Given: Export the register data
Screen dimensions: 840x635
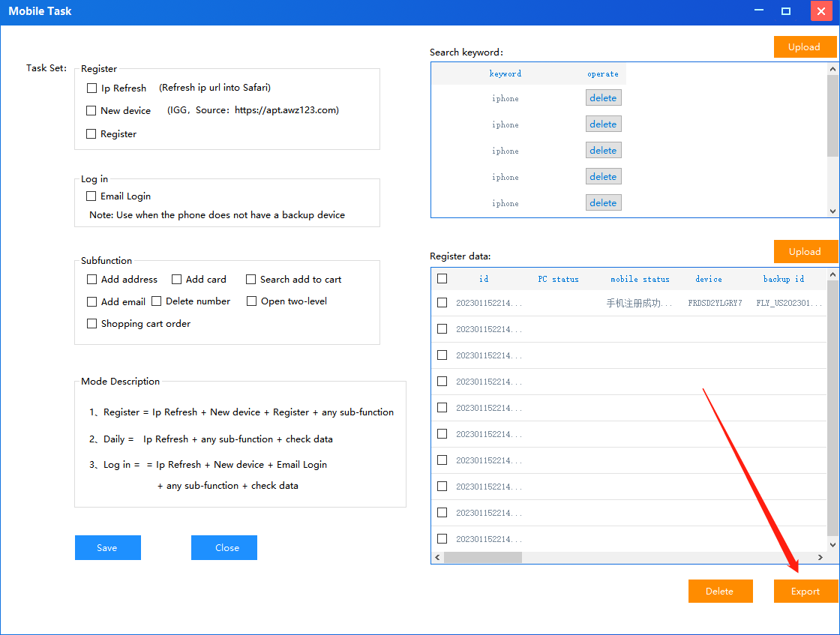Looking at the screenshot, I should point(805,591).
